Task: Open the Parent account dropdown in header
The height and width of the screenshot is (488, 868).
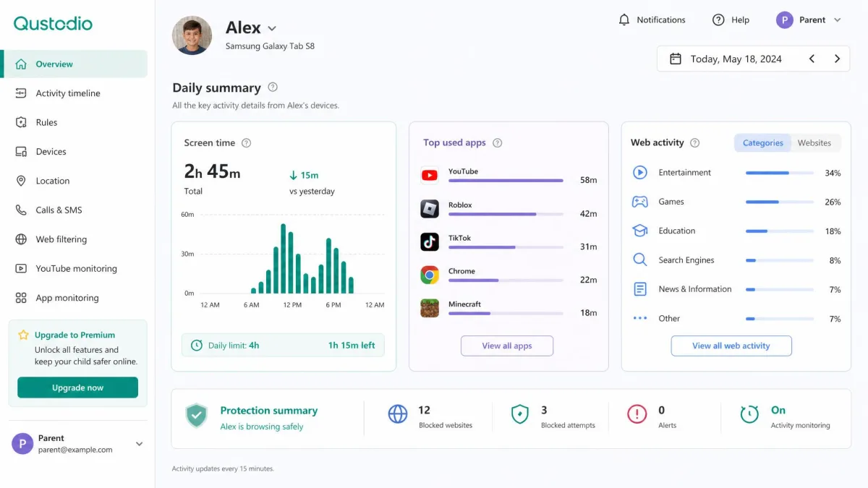Action: (x=809, y=20)
